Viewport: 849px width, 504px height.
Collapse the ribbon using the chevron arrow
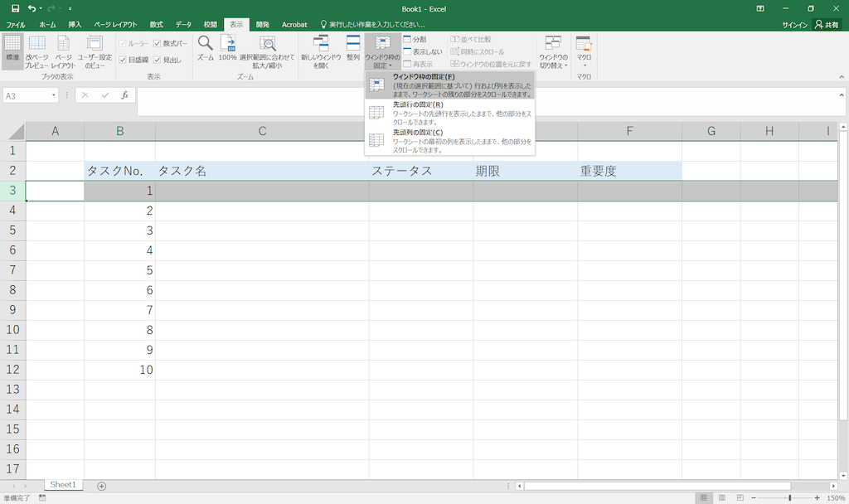tap(842, 77)
